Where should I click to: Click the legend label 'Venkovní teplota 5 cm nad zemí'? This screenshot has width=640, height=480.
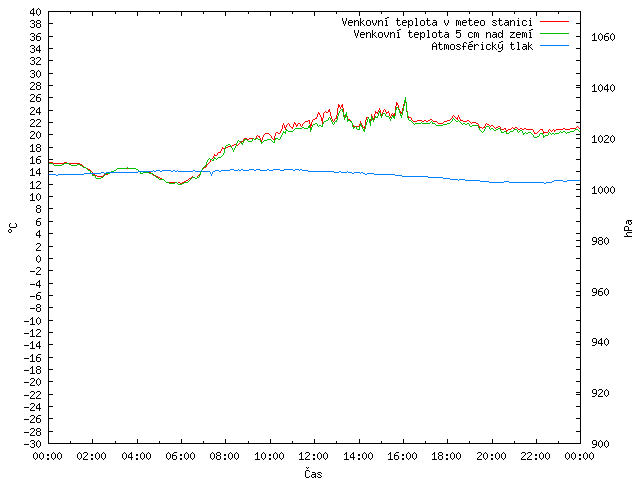443,34
